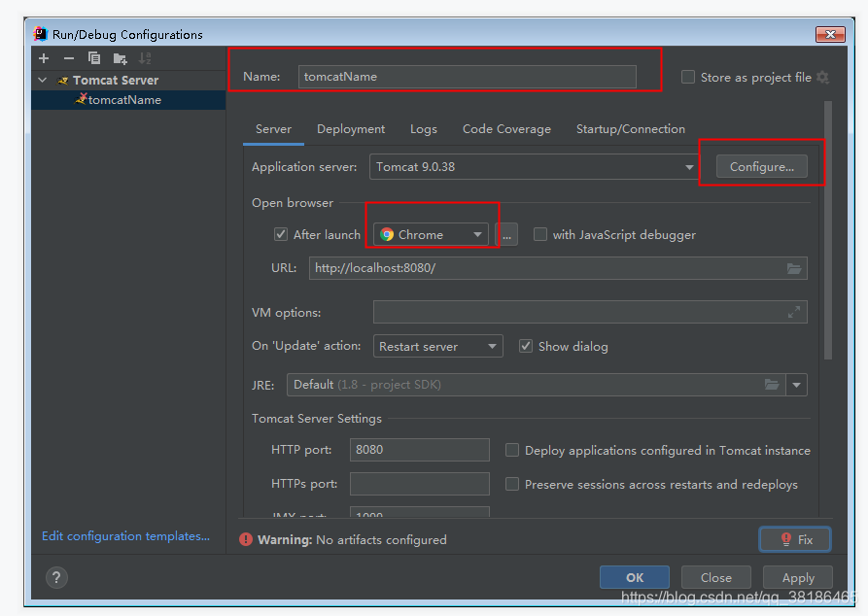Switch to the Deployment tab
This screenshot has height=616, width=868.
351,129
